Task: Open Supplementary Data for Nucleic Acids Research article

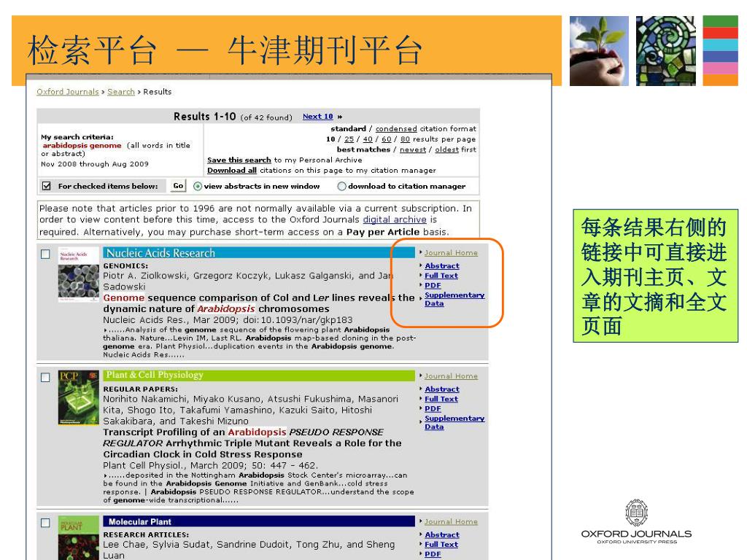Action: click(x=454, y=299)
